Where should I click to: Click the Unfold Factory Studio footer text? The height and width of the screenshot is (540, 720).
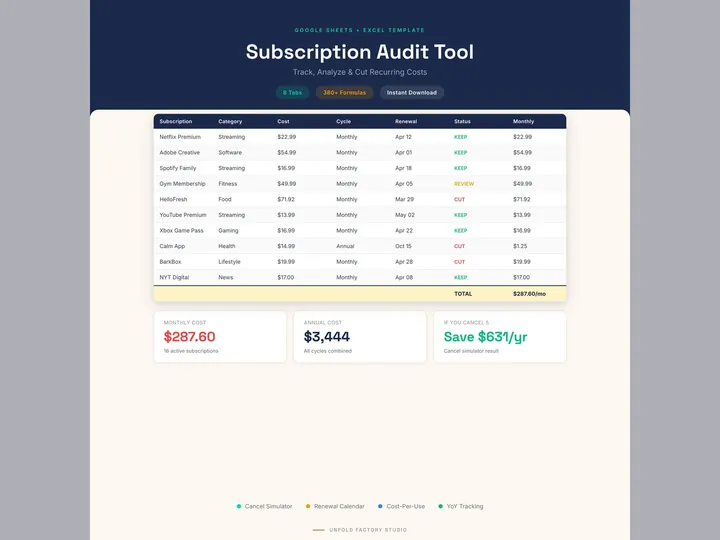368,530
